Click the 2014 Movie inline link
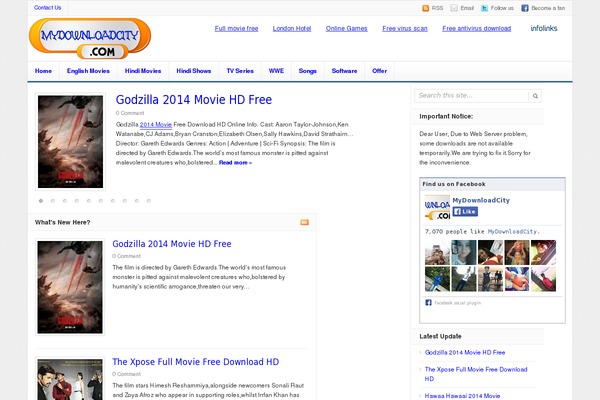 coord(156,125)
